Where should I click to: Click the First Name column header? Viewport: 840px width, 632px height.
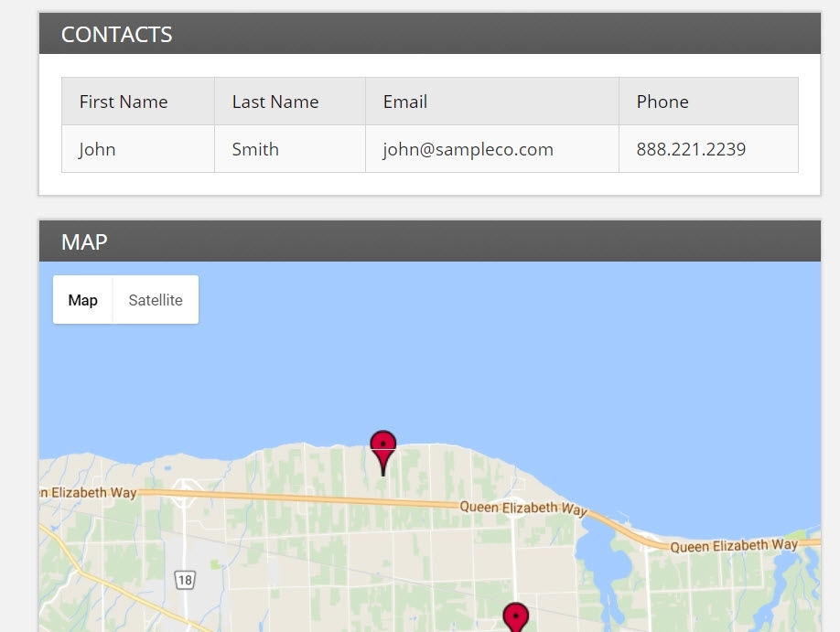138,102
